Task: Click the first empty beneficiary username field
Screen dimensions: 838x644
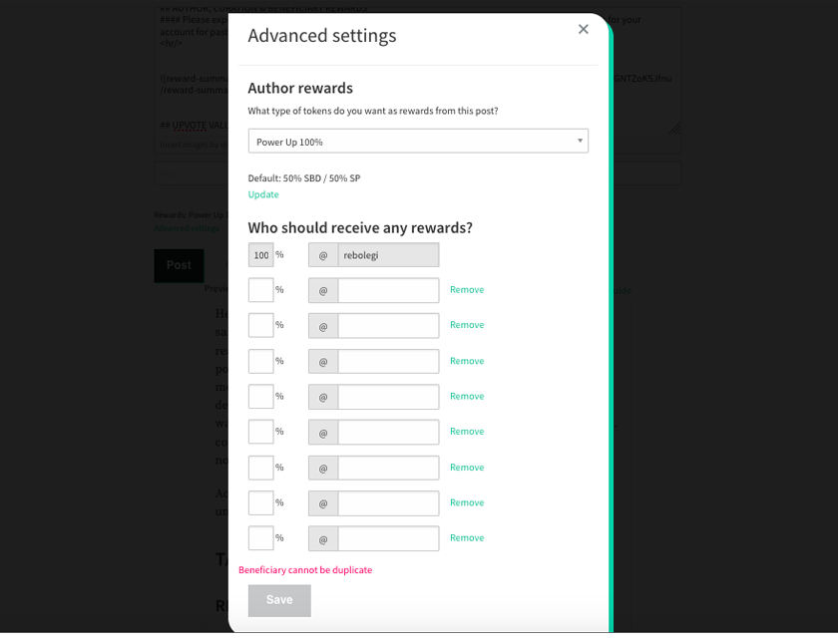Action: tap(388, 290)
